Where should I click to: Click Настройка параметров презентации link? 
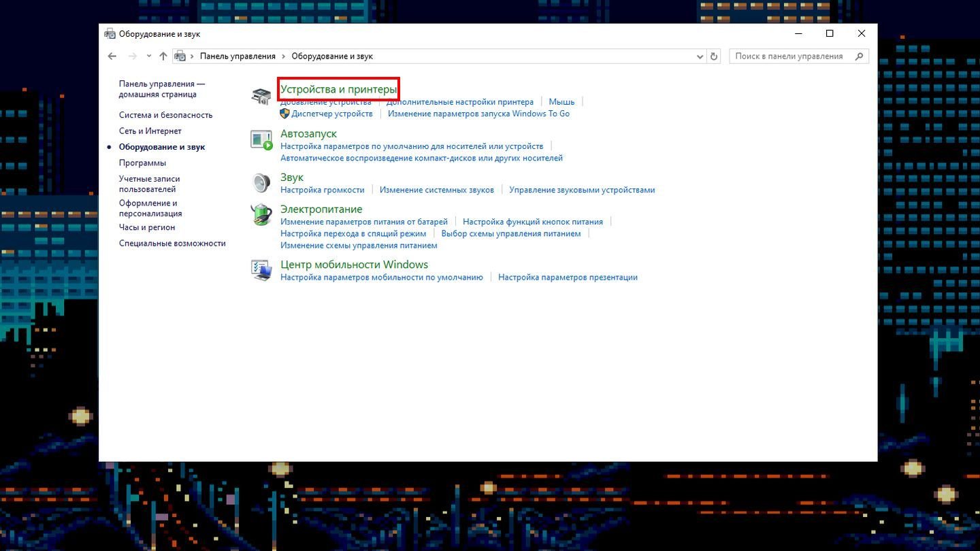click(x=568, y=278)
